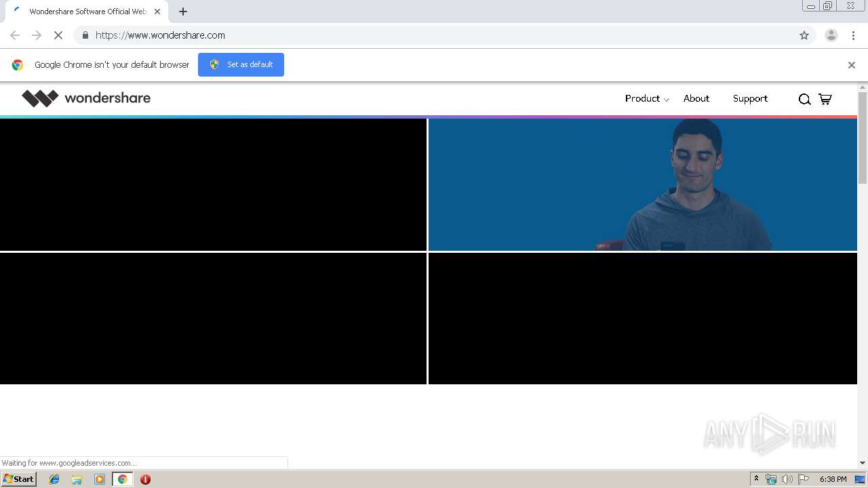Click the Show desktop button beside the clock
Screen dimensions: 868x488
(860, 479)
